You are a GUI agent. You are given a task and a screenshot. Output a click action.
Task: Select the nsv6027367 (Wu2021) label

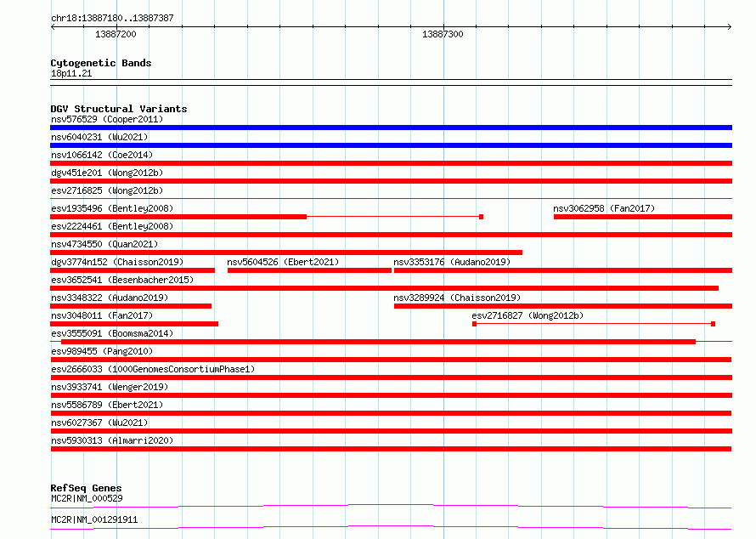[99, 423]
